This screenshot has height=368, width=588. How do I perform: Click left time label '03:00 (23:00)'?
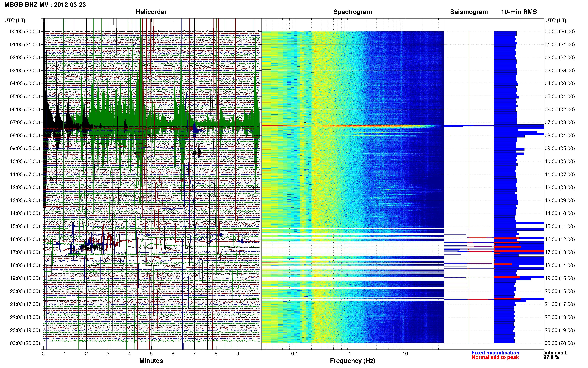pos(25,71)
